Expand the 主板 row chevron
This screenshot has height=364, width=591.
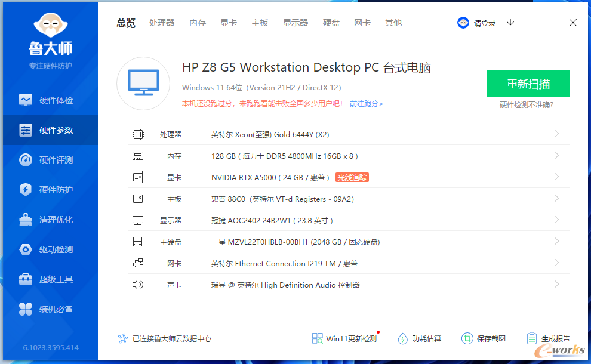pyautogui.click(x=557, y=199)
